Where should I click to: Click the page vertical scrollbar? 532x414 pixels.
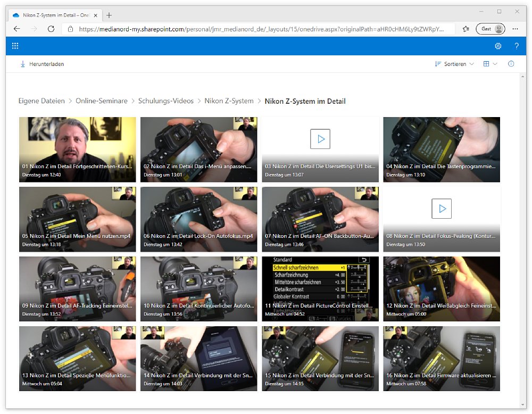pyautogui.click(x=522, y=241)
